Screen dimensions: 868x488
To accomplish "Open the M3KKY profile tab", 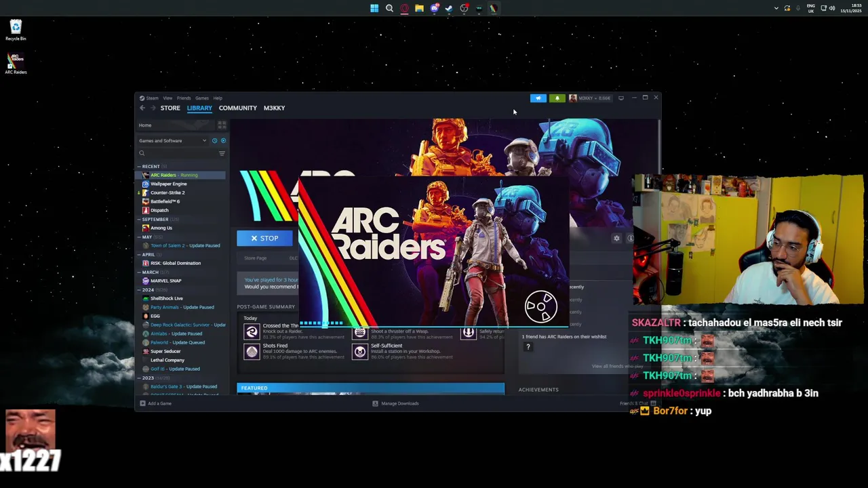I will pyautogui.click(x=274, y=108).
